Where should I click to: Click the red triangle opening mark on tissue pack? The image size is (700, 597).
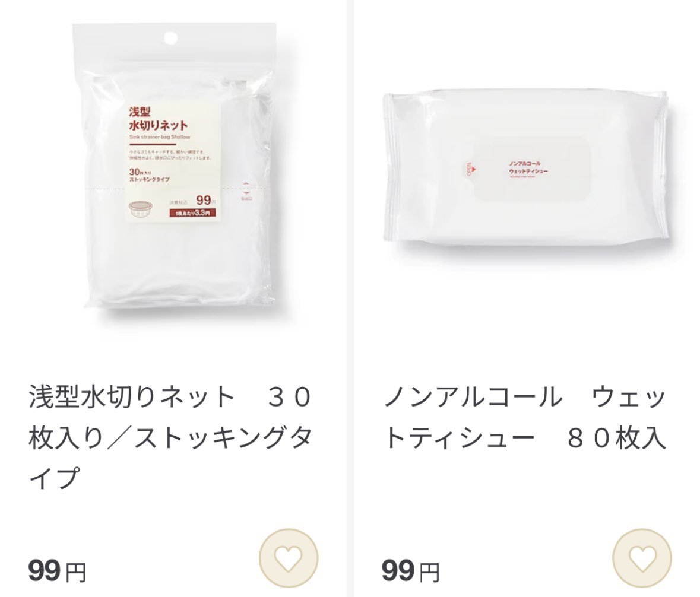coord(474,169)
